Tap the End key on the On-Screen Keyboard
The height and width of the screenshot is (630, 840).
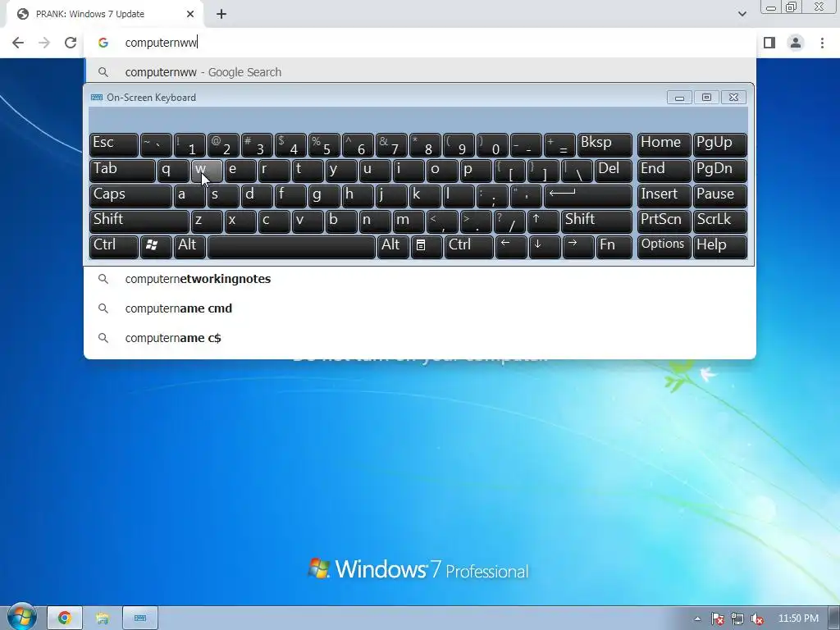point(664,171)
